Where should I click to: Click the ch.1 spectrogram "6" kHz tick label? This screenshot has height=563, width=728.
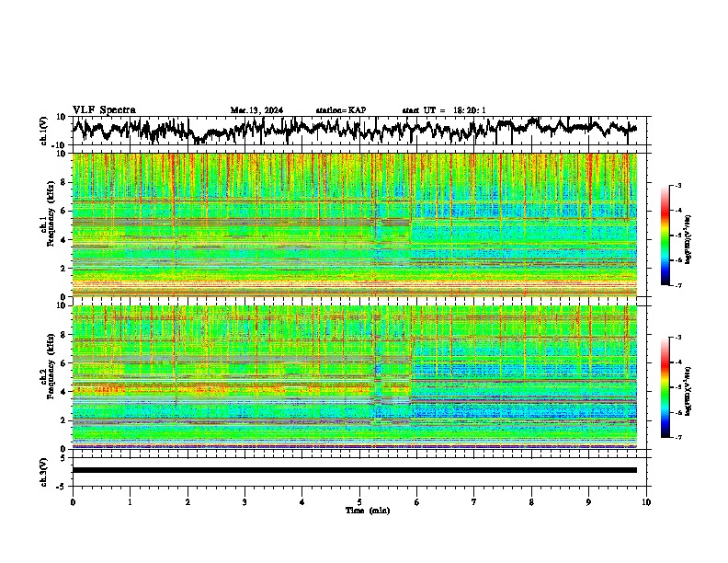pos(63,211)
